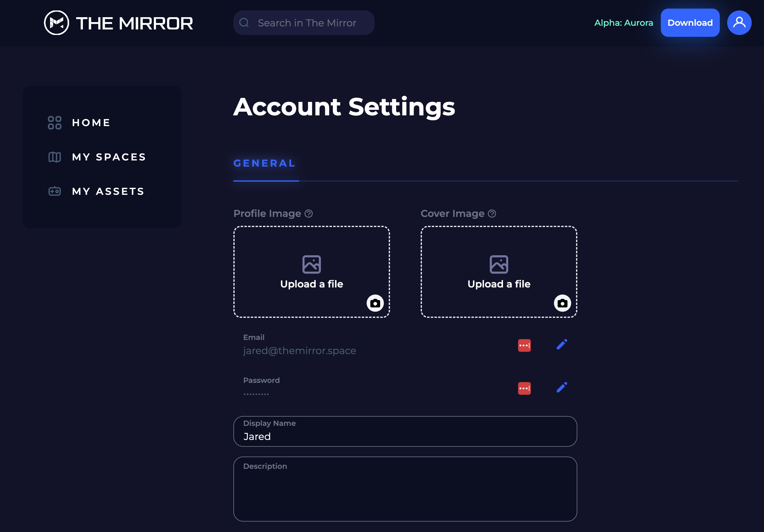The width and height of the screenshot is (764, 532).
Task: Click red password manager icon in Password row
Action: click(524, 388)
